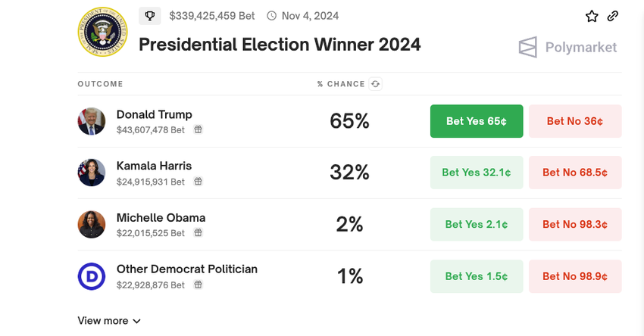Click gift icon under Other Democrat Politician
Viewport: 644px width, 336px height.
pyautogui.click(x=198, y=285)
